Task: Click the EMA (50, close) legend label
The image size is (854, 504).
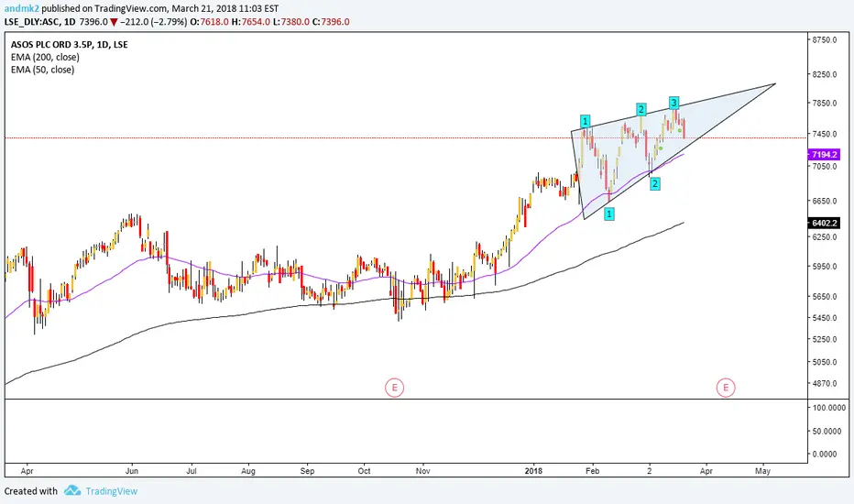Action: click(42, 70)
